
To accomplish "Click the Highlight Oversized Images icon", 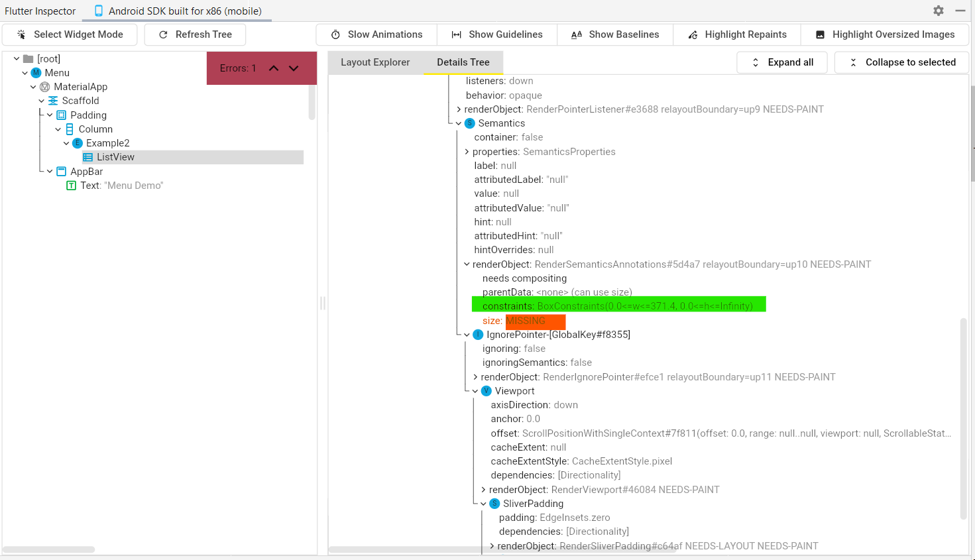I will pos(821,34).
